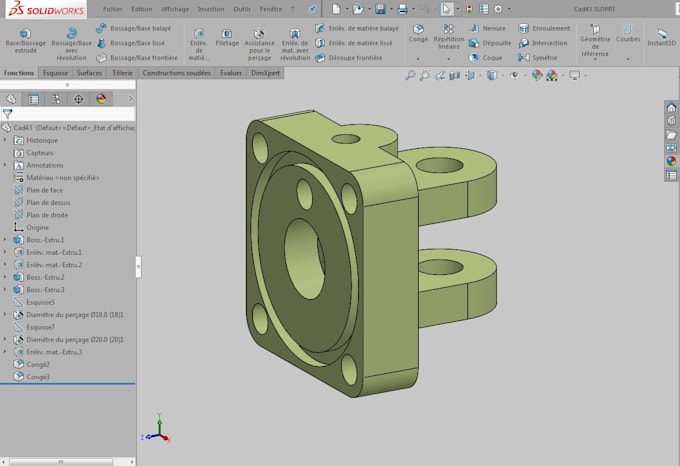Select Bossage/Base avec révolution tool

pyautogui.click(x=72, y=44)
